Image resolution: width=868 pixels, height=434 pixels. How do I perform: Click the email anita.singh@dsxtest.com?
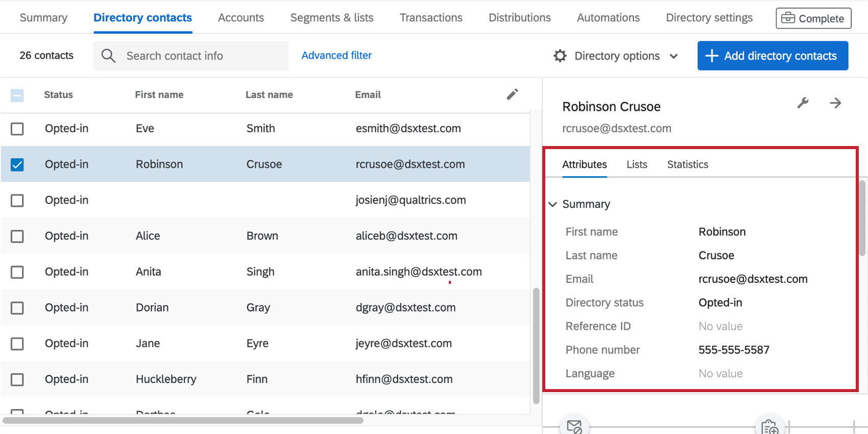pos(419,272)
